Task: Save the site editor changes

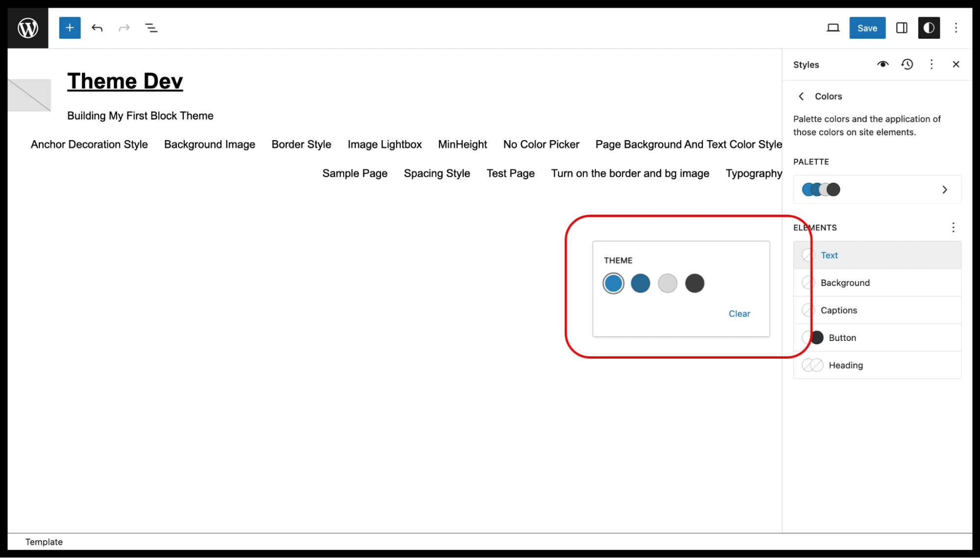Action: pyautogui.click(x=867, y=28)
